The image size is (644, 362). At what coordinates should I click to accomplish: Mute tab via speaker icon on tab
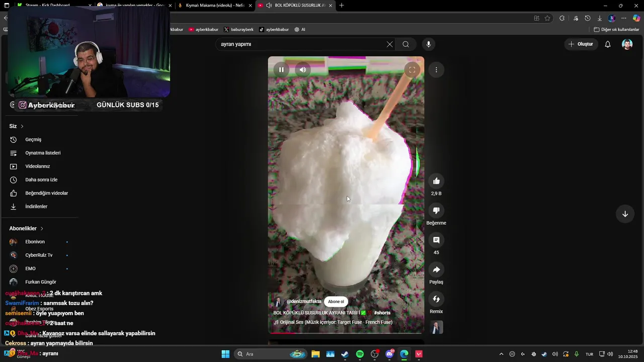click(x=269, y=6)
